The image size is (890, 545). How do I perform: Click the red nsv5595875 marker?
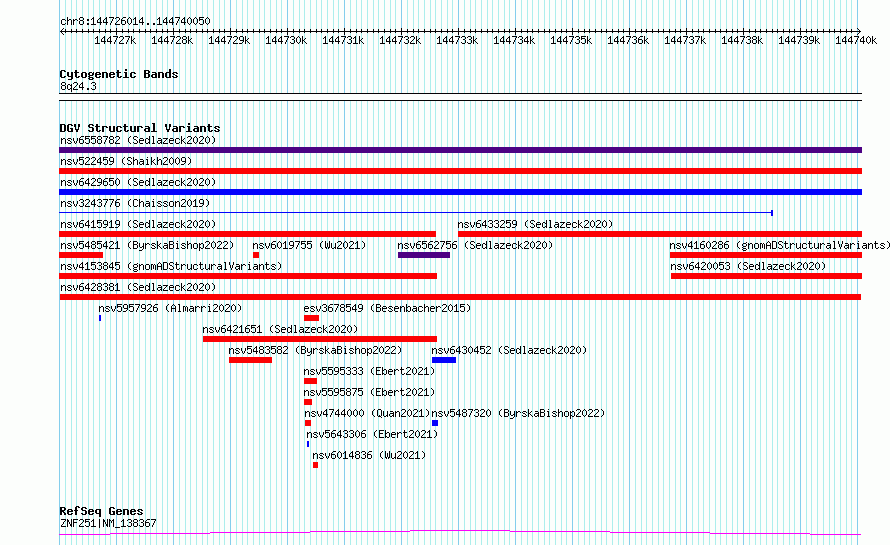[x=308, y=402]
